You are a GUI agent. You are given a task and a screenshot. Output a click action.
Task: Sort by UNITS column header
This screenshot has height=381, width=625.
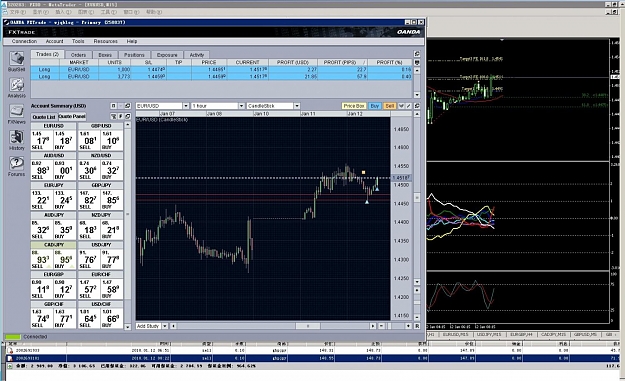[115, 62]
